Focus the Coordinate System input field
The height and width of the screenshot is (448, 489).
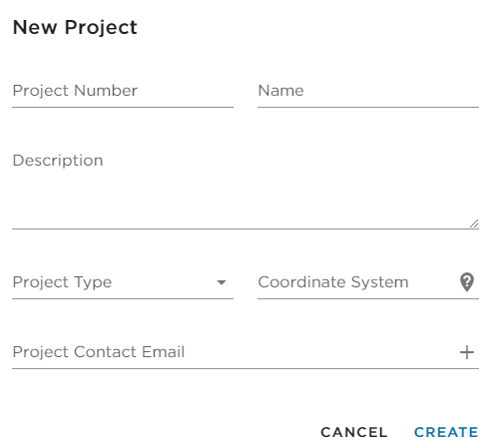pos(357,282)
